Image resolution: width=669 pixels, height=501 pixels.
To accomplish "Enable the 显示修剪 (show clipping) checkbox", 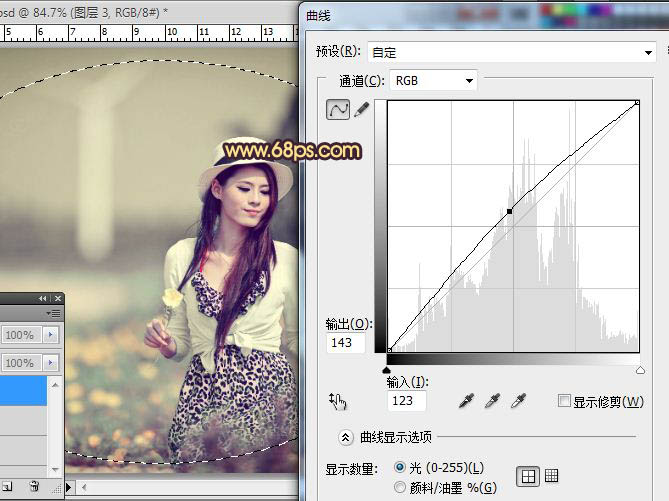I will 565,401.
